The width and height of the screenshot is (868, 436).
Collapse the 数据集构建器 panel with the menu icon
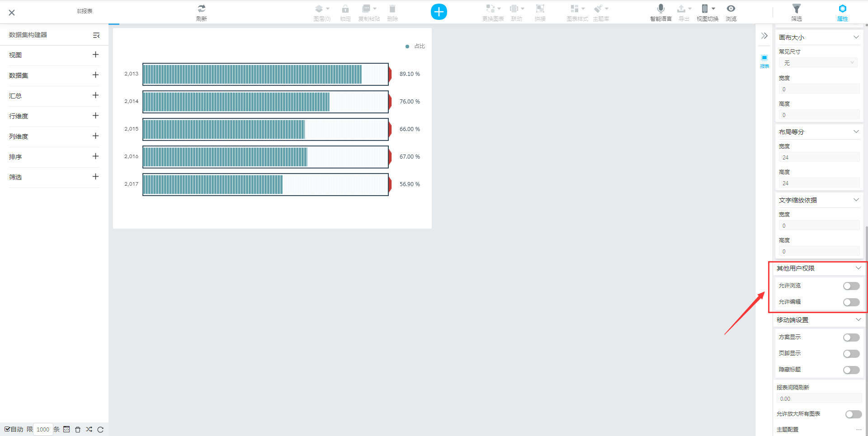point(96,35)
